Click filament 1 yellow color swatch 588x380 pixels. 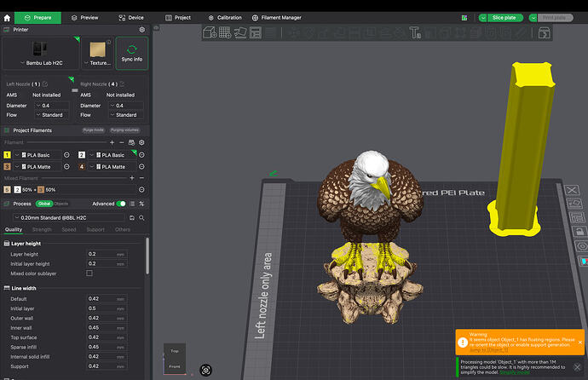pos(7,155)
